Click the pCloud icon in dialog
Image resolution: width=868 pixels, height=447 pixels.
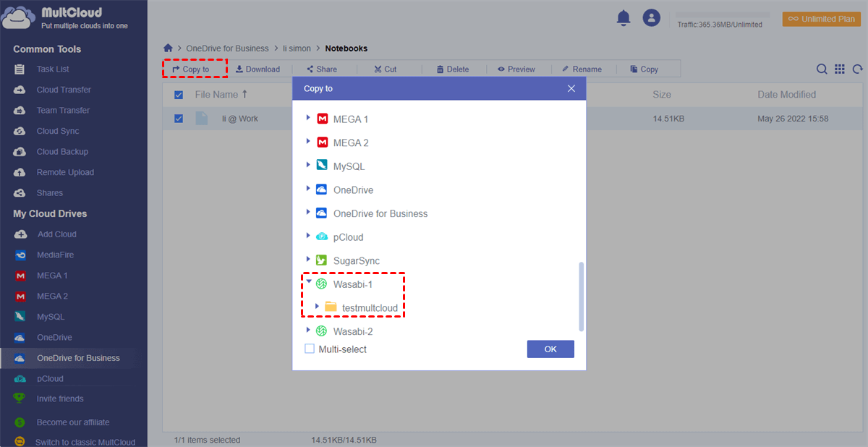coord(322,237)
